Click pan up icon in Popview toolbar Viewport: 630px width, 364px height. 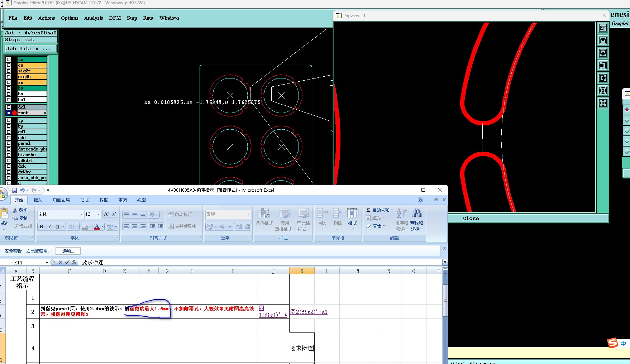pos(603,40)
